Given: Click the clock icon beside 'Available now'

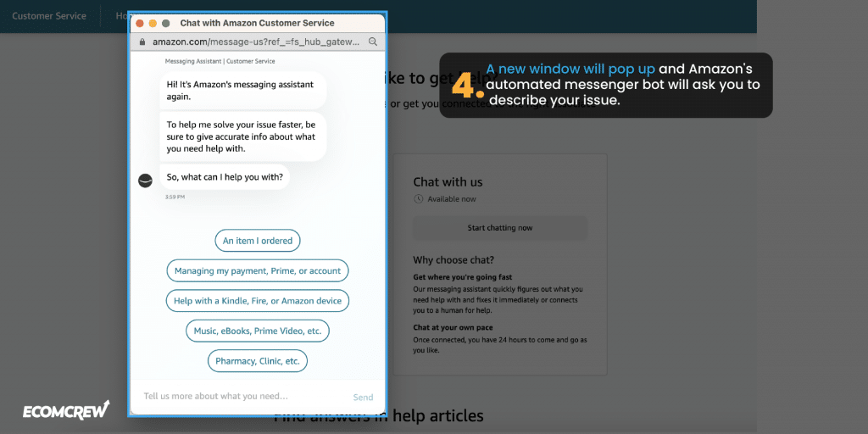Looking at the screenshot, I should click(419, 198).
